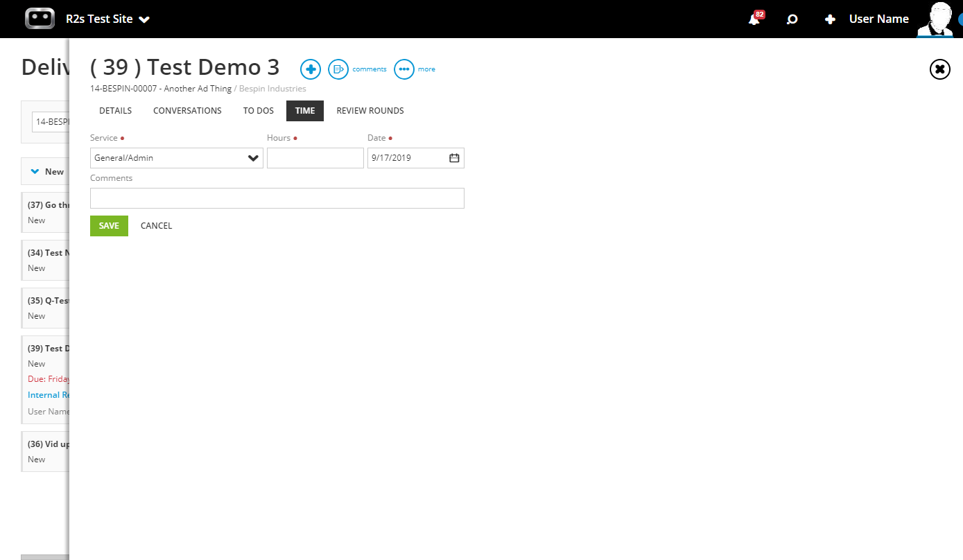Image resolution: width=963 pixels, height=560 pixels.
Task: Click the plus icon beside User Name
Action: (830, 19)
